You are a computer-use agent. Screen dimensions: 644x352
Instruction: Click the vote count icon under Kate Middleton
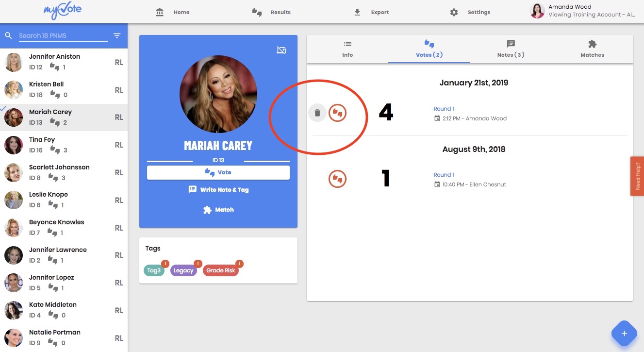click(53, 315)
